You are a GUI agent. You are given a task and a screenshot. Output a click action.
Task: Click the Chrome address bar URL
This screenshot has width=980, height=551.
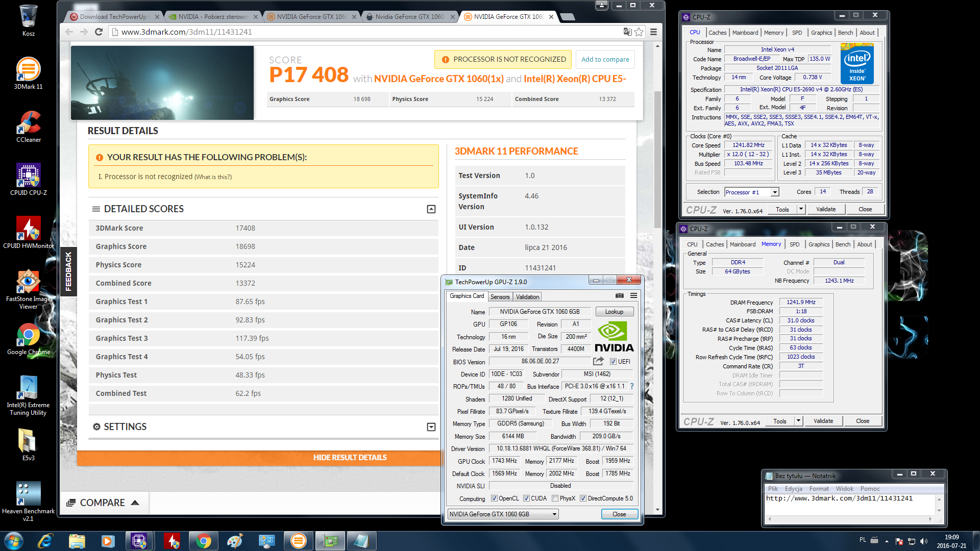(187, 32)
